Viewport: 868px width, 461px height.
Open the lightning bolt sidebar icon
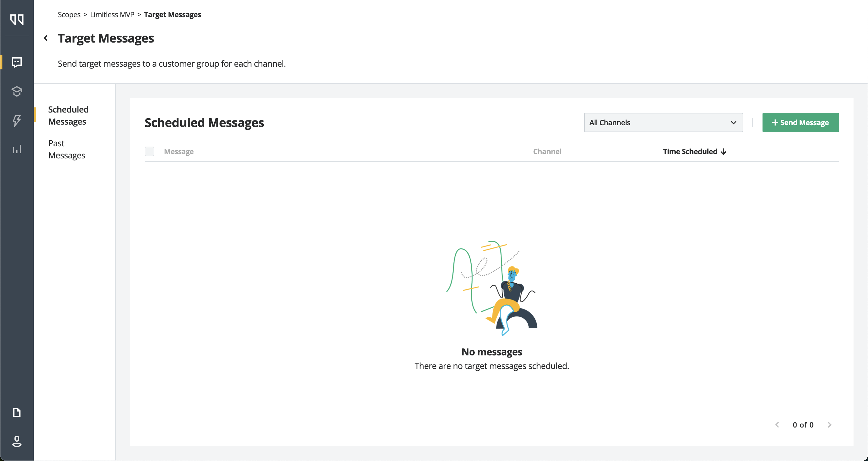(x=17, y=120)
